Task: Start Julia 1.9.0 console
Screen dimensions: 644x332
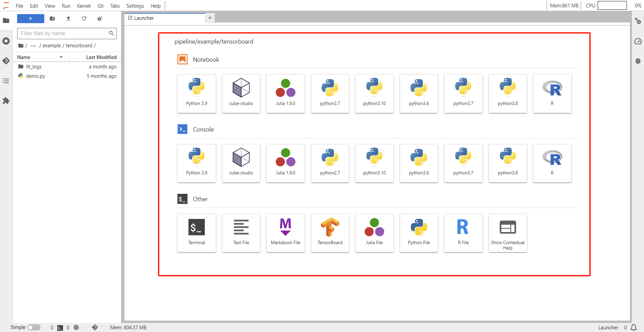Action: point(285,163)
